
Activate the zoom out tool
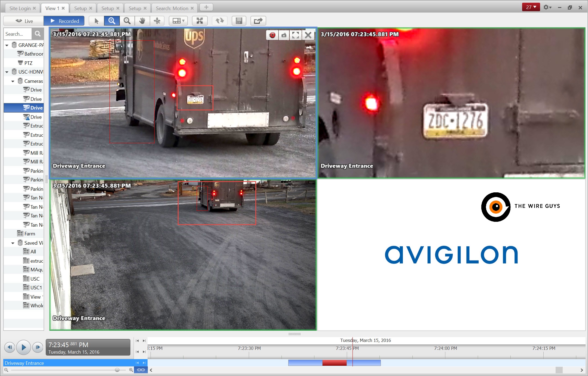point(127,21)
